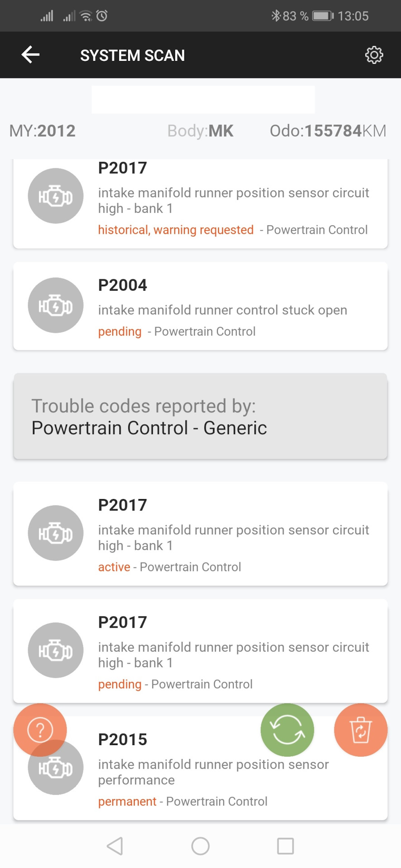Open P2004 intake manifold runner stuck open
The width and height of the screenshot is (401, 868).
click(222, 310)
